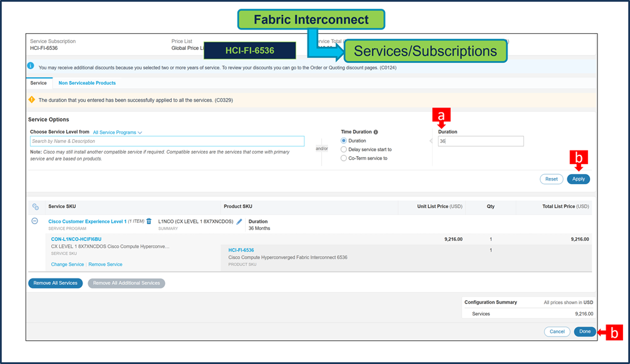Click the Change Service link
The height and width of the screenshot is (364, 630).
point(67,265)
